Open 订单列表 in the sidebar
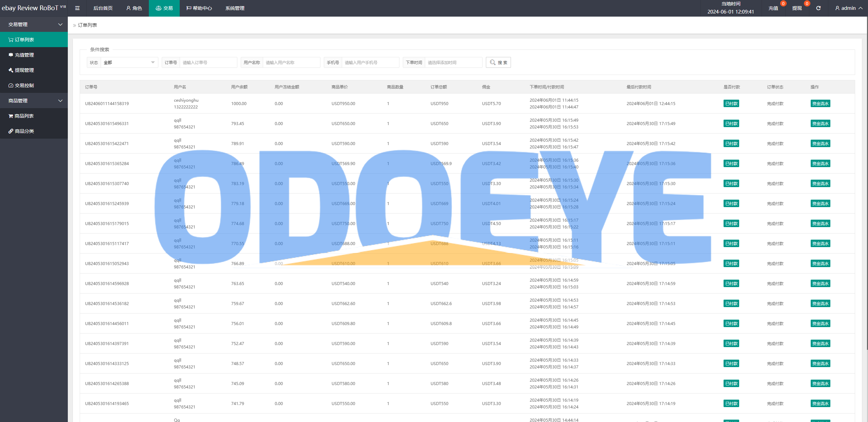 point(34,40)
